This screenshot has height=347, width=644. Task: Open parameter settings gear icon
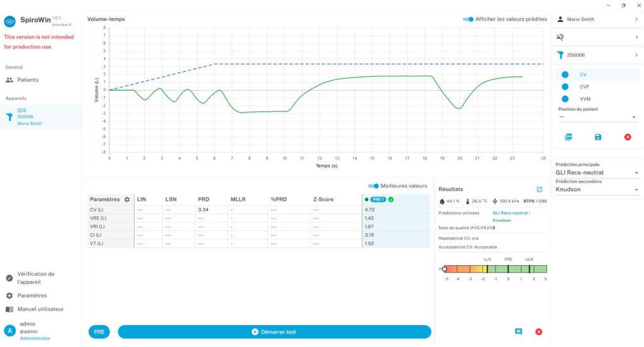click(127, 200)
